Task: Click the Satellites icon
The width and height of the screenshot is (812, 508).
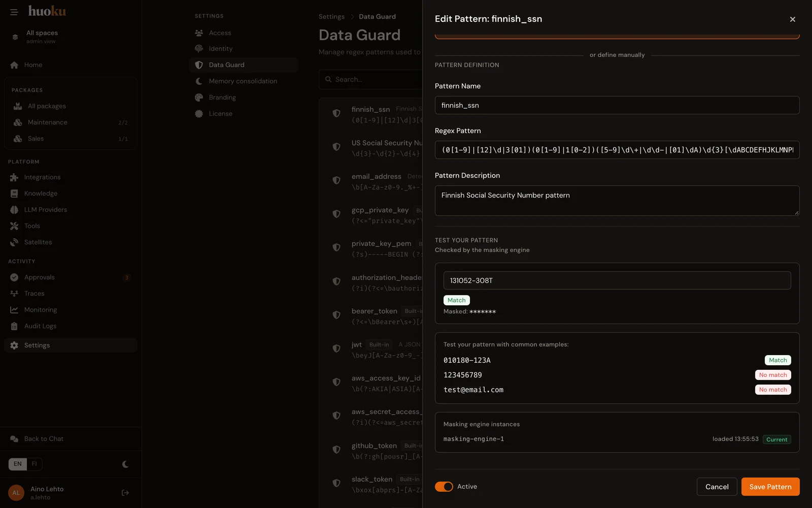Action: (x=14, y=242)
